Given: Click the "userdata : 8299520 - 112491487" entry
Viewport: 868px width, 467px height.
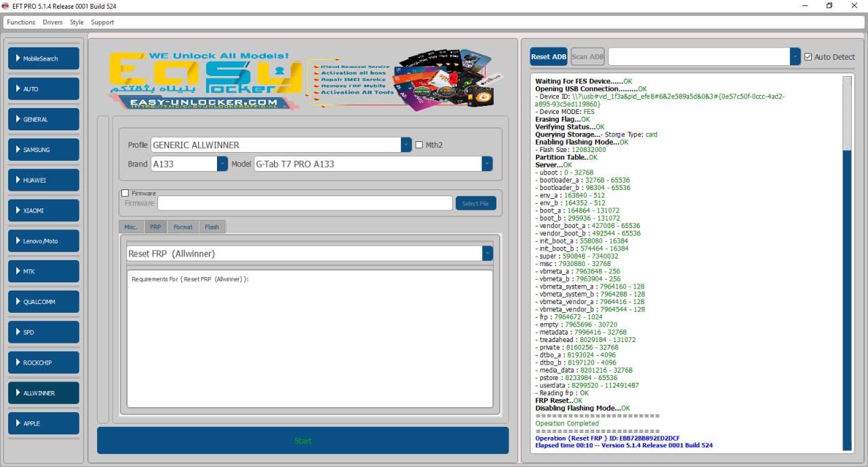Looking at the screenshot, I should point(587,386).
